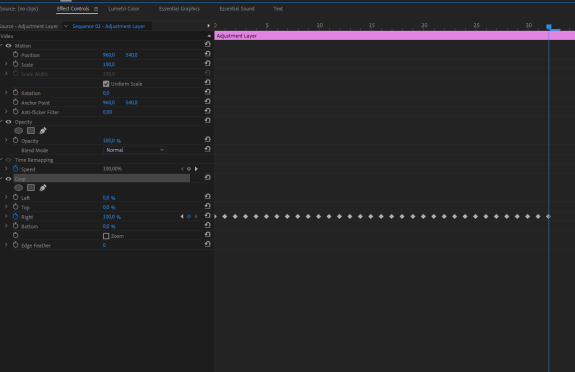
Task: Select free draw bezier pen under Opacity
Action: click(x=43, y=131)
